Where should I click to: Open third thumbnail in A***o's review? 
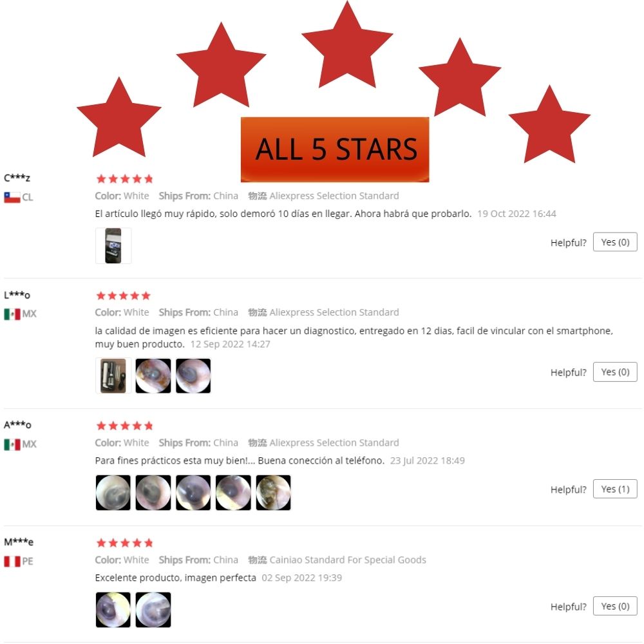coord(193,493)
